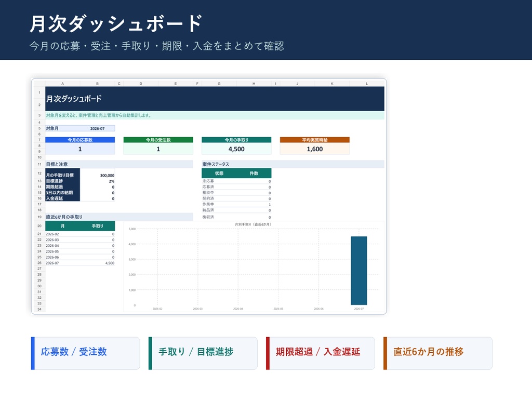Select the 検収済 status row
The image size is (532, 399).
[x=236, y=217]
